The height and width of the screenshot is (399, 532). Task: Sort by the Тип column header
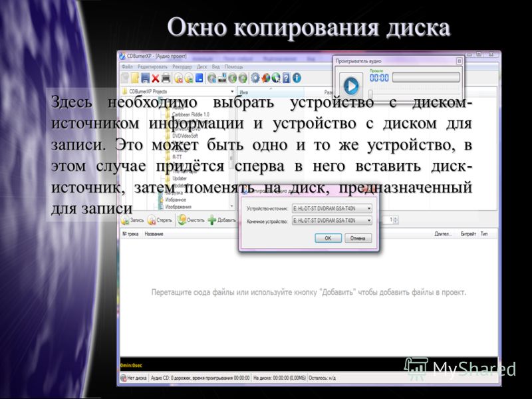coord(484,234)
